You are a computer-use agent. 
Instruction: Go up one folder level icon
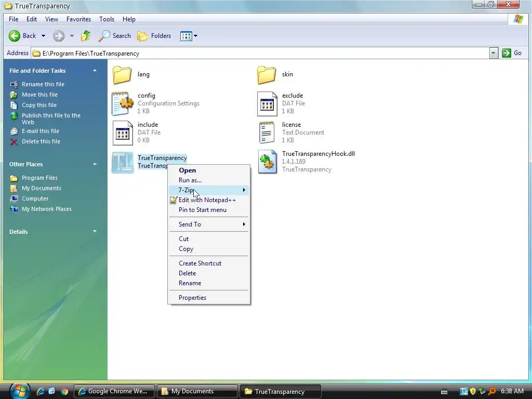(x=86, y=36)
